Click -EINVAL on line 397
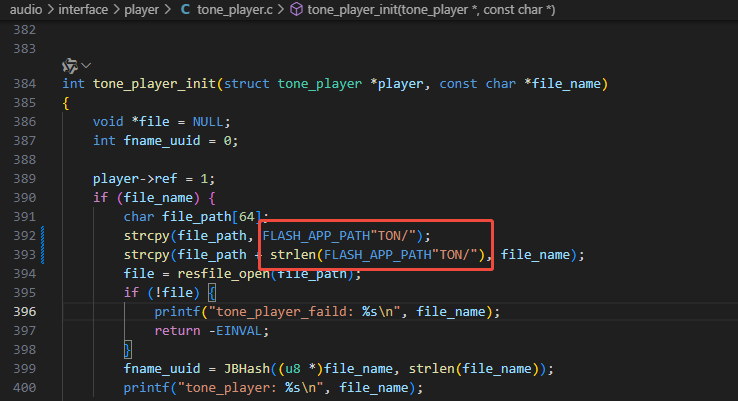 pos(235,331)
